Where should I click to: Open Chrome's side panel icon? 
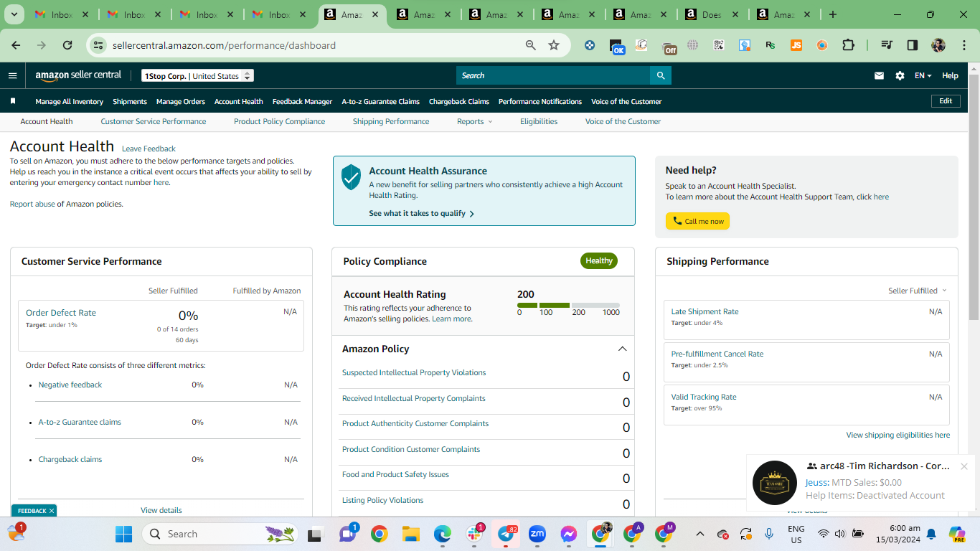[x=913, y=45]
